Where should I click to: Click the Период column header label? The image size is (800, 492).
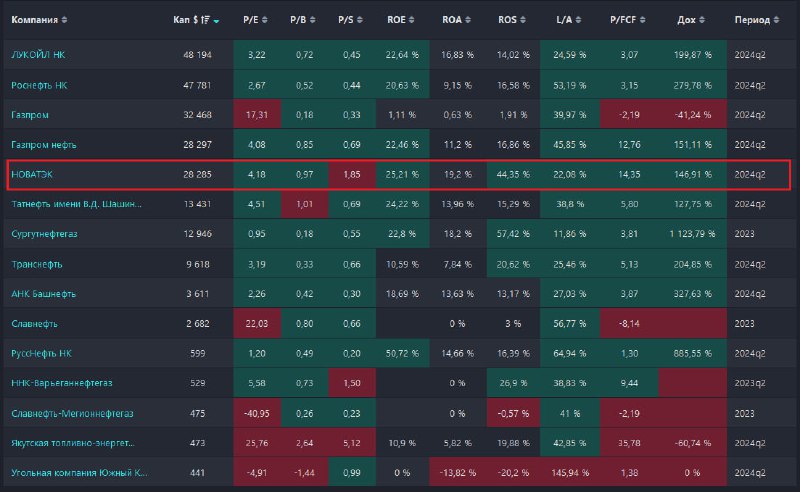coord(752,20)
